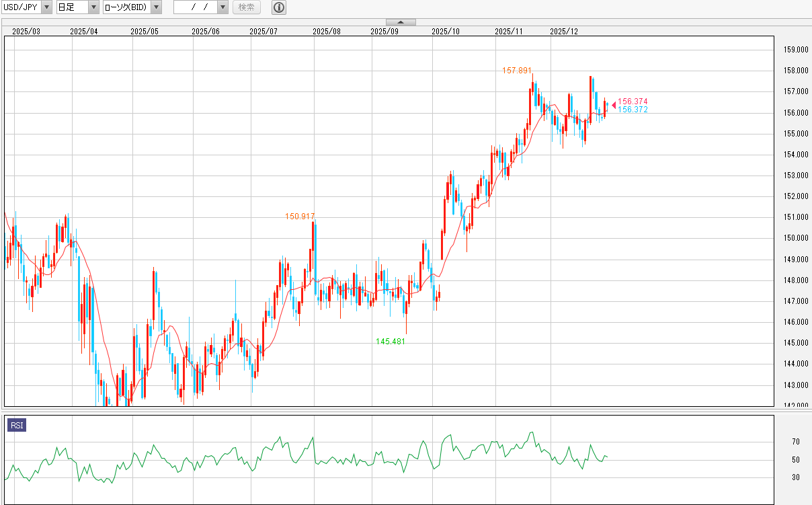This screenshot has height=505, width=812.
Task: Click the 150.917 peak price label
Action: [300, 217]
